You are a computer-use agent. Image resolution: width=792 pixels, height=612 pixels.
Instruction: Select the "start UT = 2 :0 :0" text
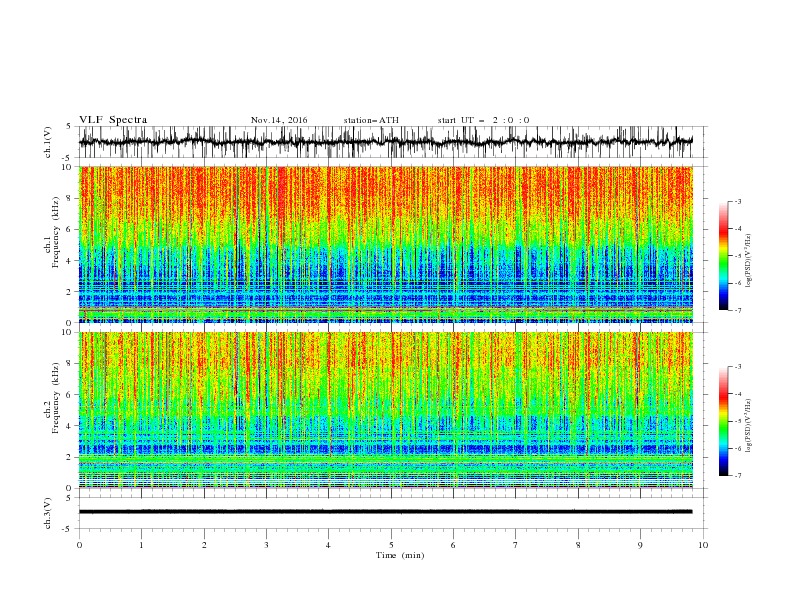[483, 120]
